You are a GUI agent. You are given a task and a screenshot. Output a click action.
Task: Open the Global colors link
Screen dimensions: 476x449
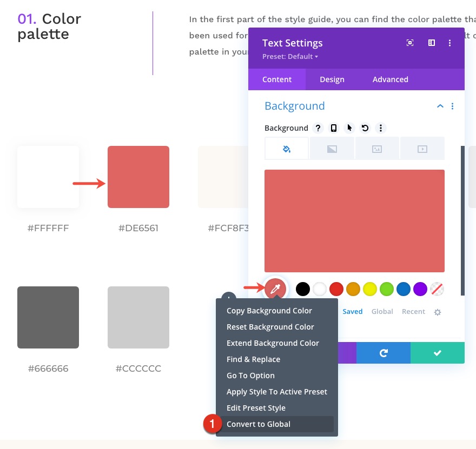(382, 311)
